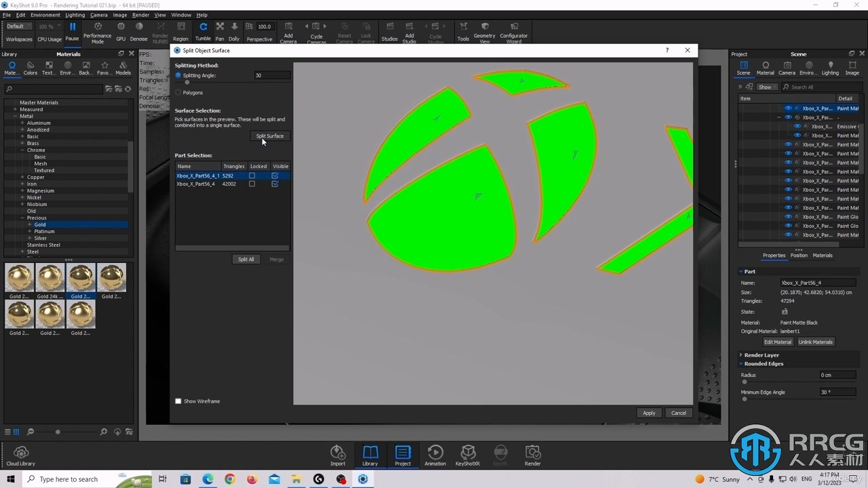Open the Geometry View
Screen dimensions: 868x488
click(484, 33)
